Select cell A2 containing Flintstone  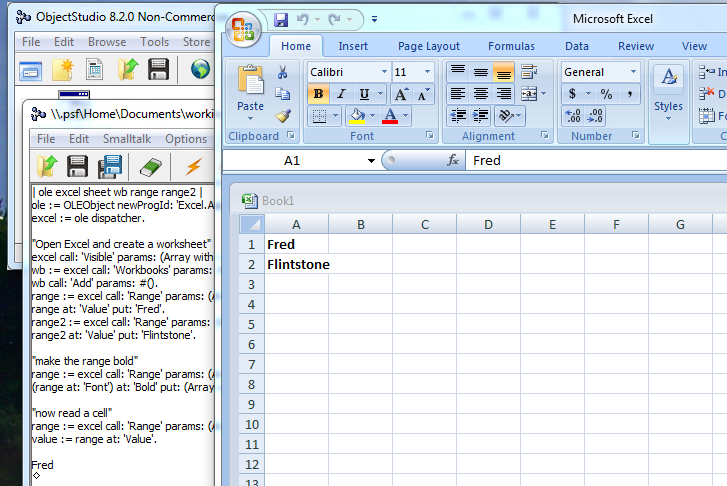click(297, 264)
